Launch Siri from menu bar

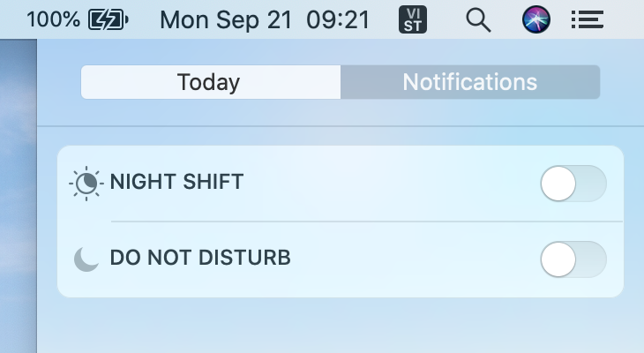coord(536,19)
